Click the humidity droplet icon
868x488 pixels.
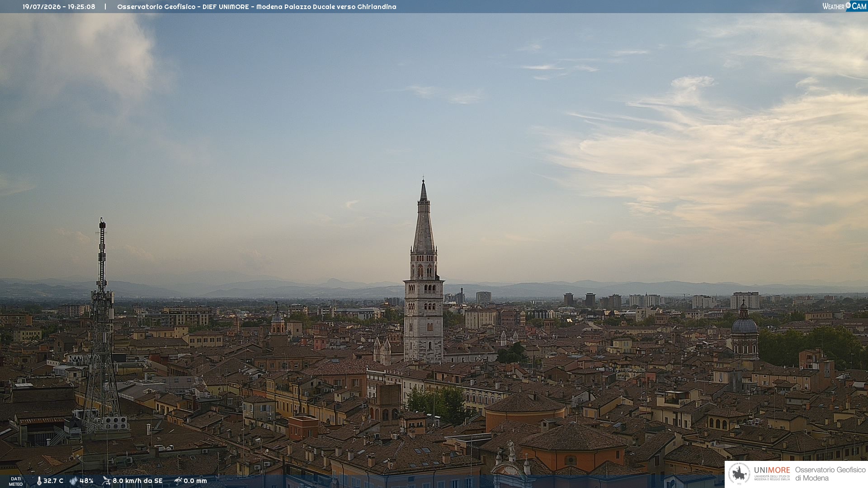coord(74,481)
